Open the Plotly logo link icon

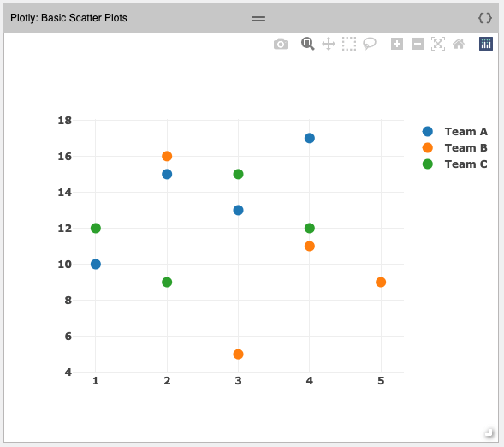486,44
